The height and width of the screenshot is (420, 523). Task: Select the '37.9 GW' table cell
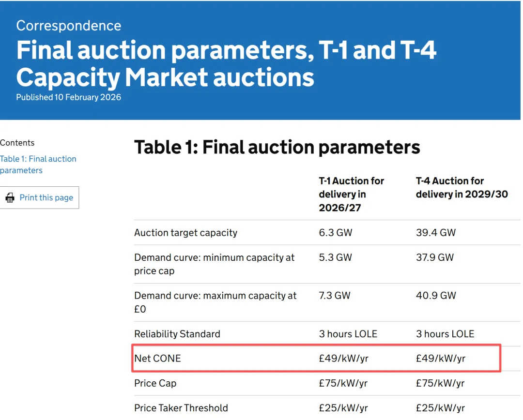tap(435, 257)
